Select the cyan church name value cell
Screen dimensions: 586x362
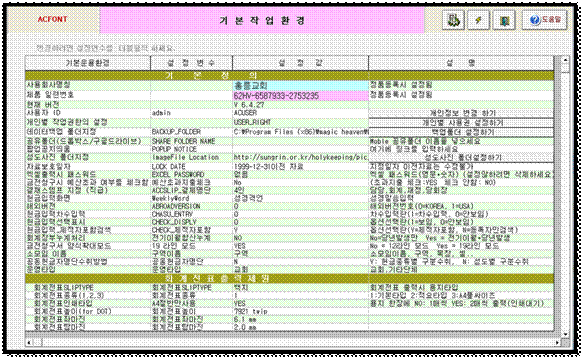click(300, 86)
